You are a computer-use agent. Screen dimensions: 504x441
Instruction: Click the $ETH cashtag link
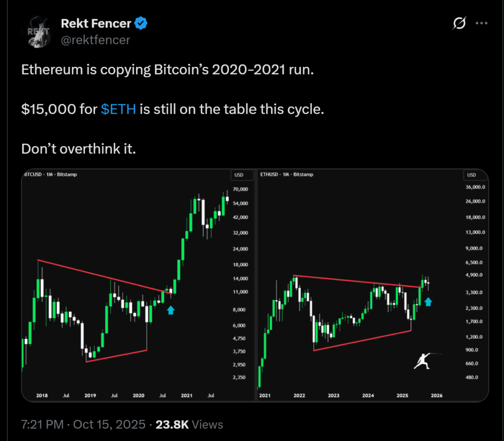pos(118,109)
